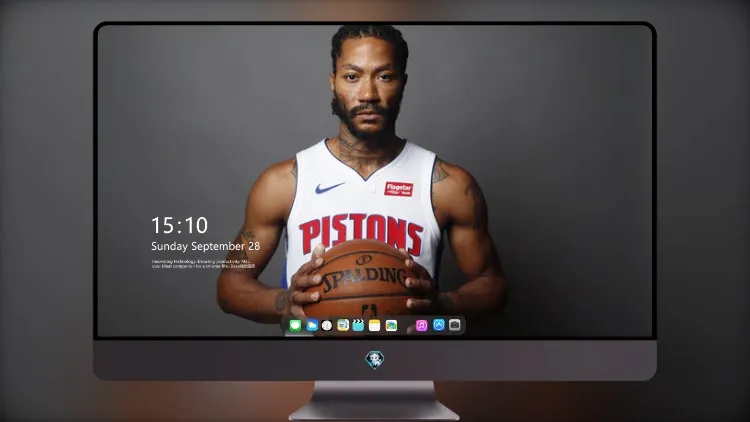Open the Photos gallery app in dock
This screenshot has height=422, width=750.
(391, 325)
